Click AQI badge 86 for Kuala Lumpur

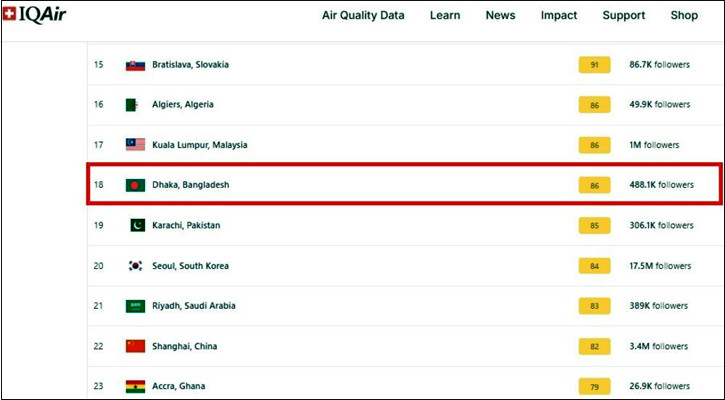tap(595, 145)
